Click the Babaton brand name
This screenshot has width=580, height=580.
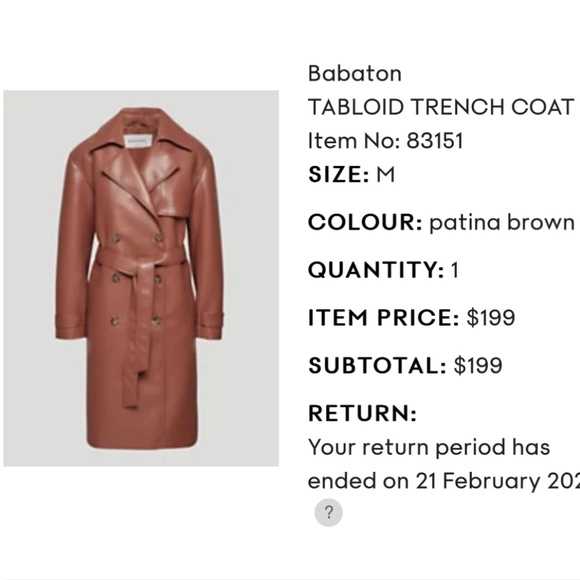pos(355,73)
